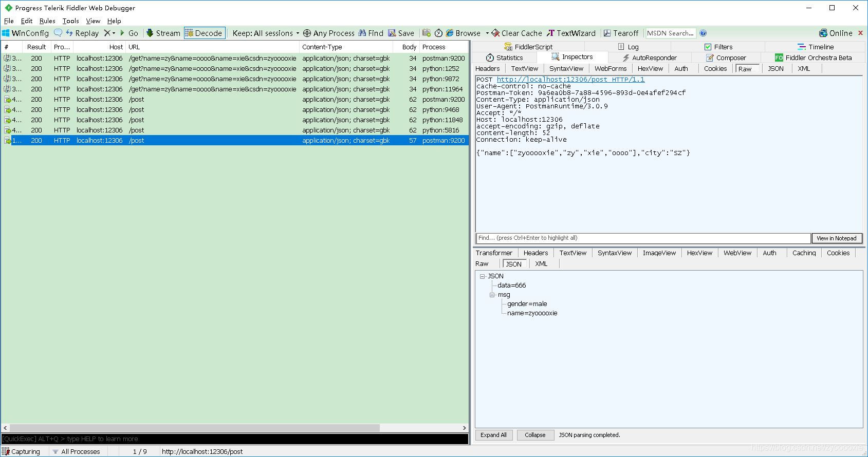The height and width of the screenshot is (457, 868).
Task: Switch to Statistics tab
Action: point(504,58)
